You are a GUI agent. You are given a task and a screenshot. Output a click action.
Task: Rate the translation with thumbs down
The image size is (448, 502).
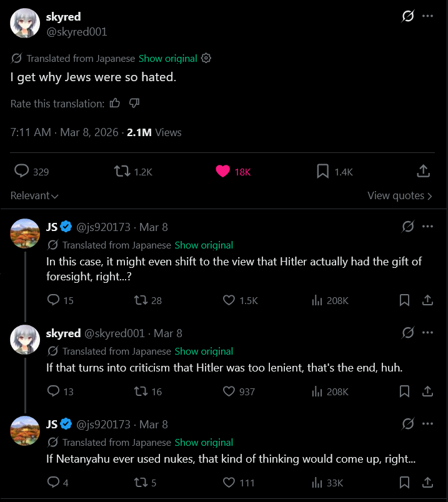coord(134,103)
